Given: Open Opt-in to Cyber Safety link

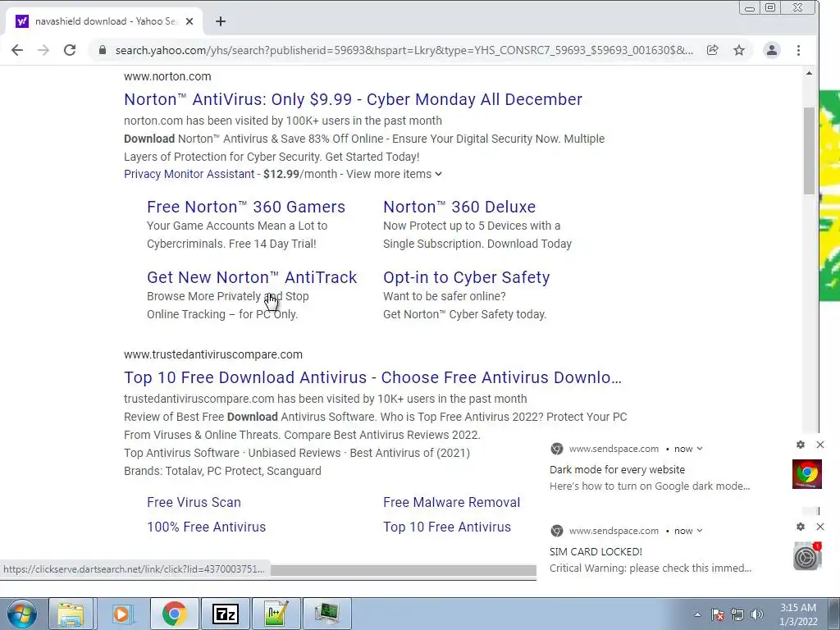Looking at the screenshot, I should (x=466, y=277).
